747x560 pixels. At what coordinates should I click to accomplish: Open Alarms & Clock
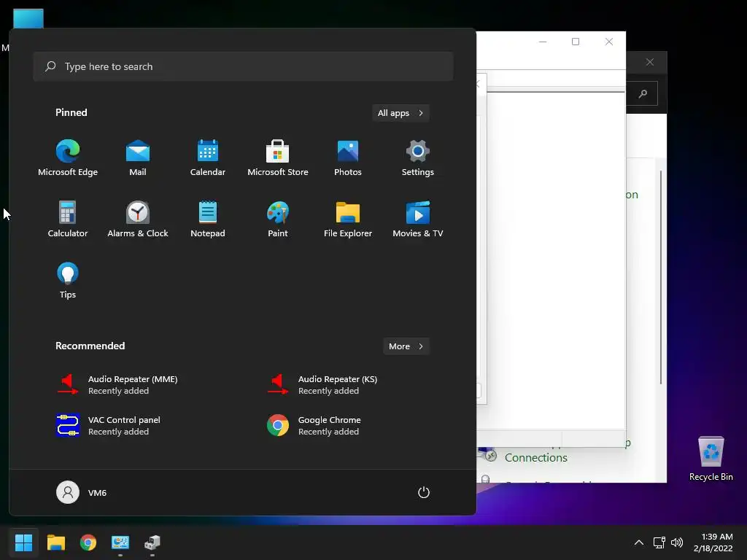click(138, 219)
